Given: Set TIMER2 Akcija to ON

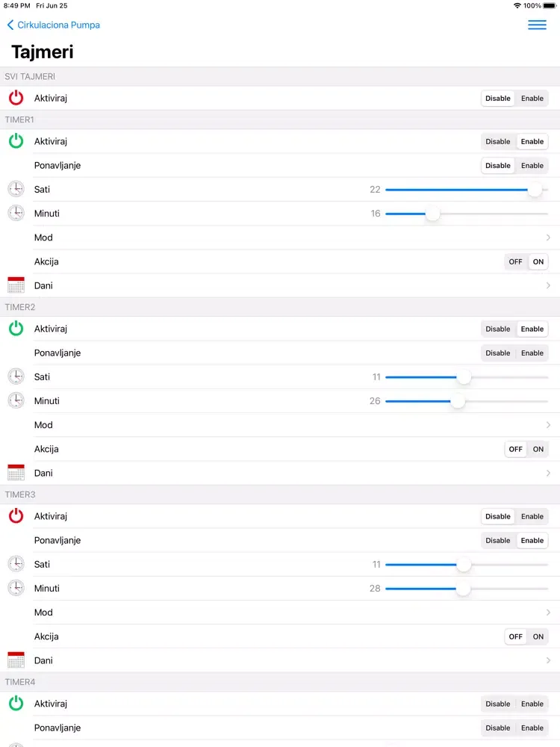Looking at the screenshot, I should coord(538,449).
